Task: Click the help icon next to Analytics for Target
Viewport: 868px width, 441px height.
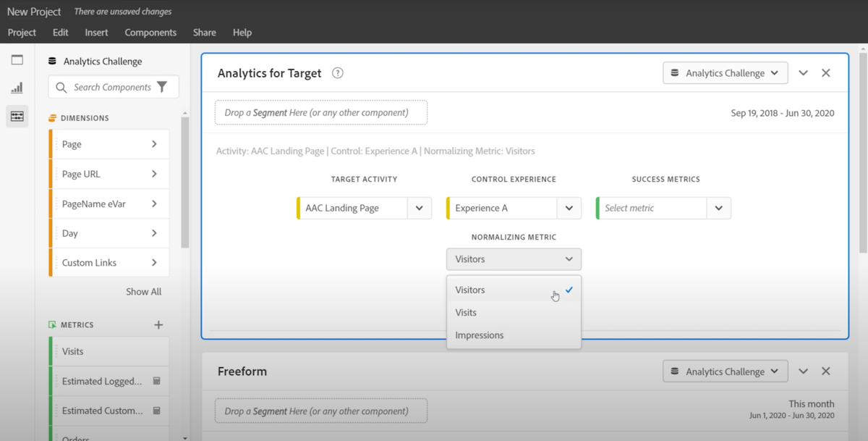Action: 337,73
